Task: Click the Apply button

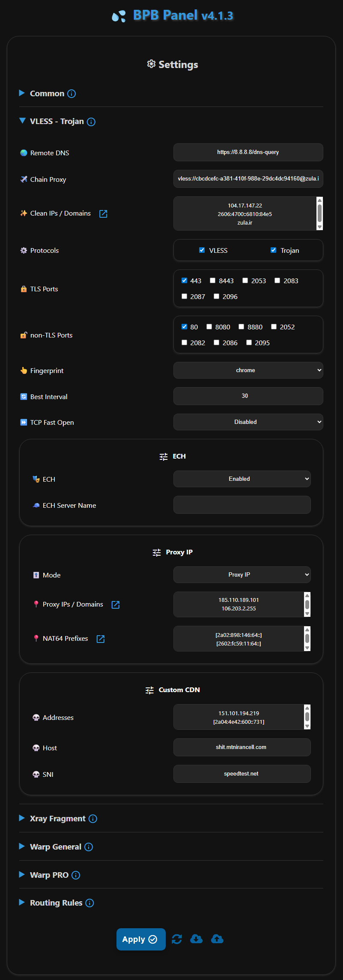Action: coord(141,939)
